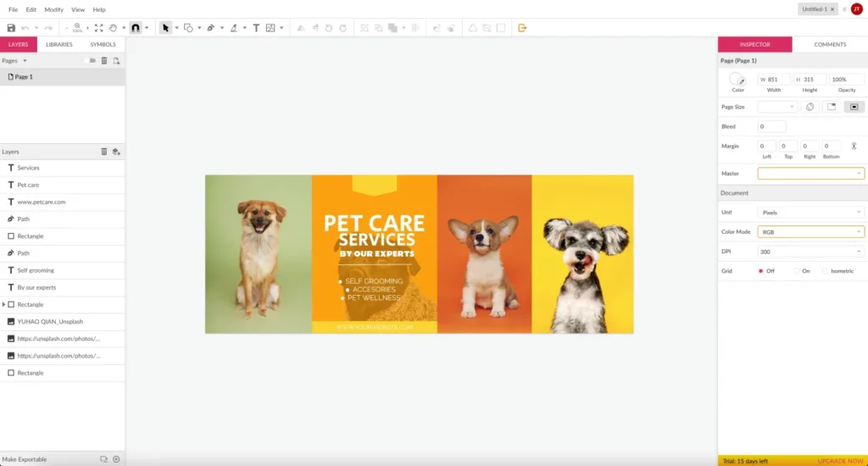868x466 pixels.
Task: Expand the Pages dropdown arrow
Action: click(25, 61)
